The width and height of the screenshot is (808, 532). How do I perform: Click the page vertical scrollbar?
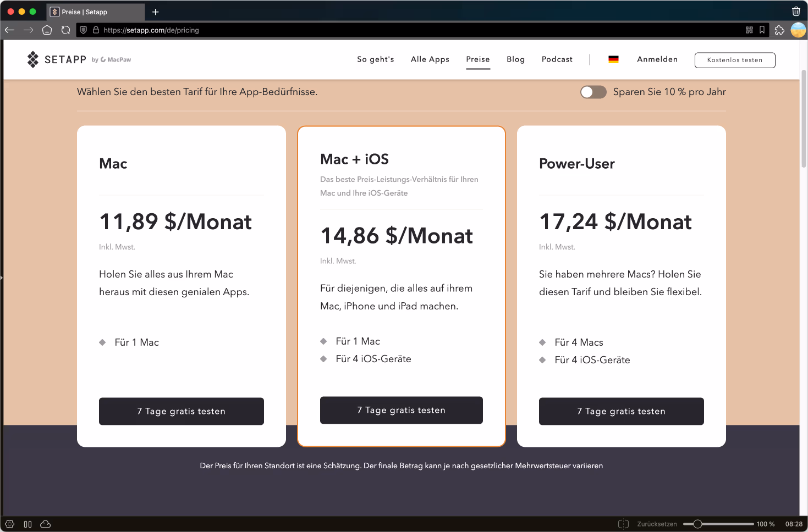(x=804, y=118)
